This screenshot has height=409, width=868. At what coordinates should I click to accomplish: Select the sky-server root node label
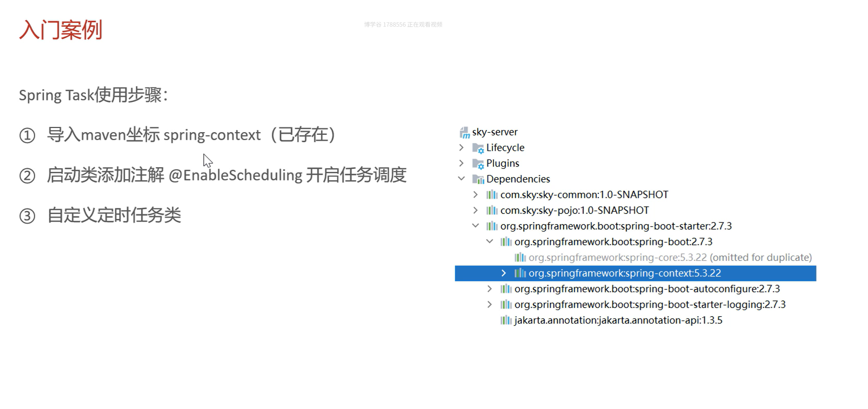click(x=495, y=132)
